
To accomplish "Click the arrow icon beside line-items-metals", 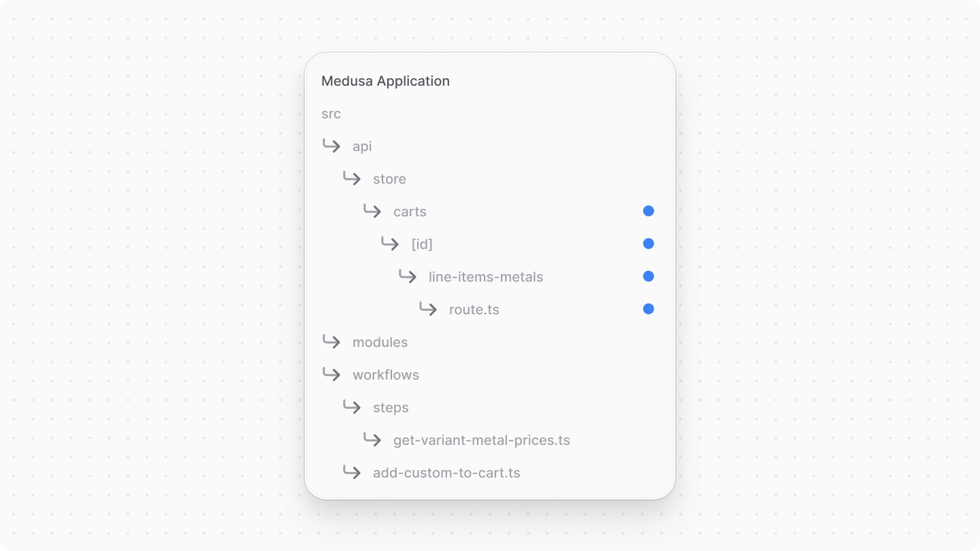I will tap(408, 276).
